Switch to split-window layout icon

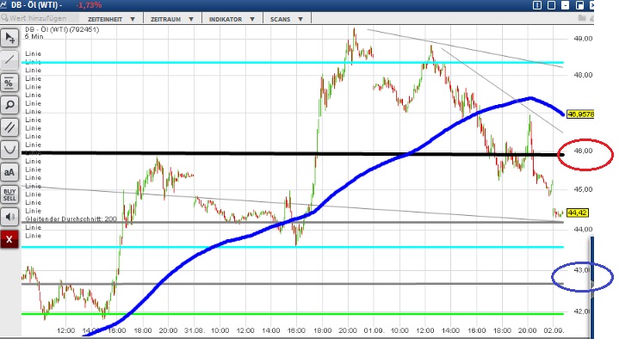536,5
